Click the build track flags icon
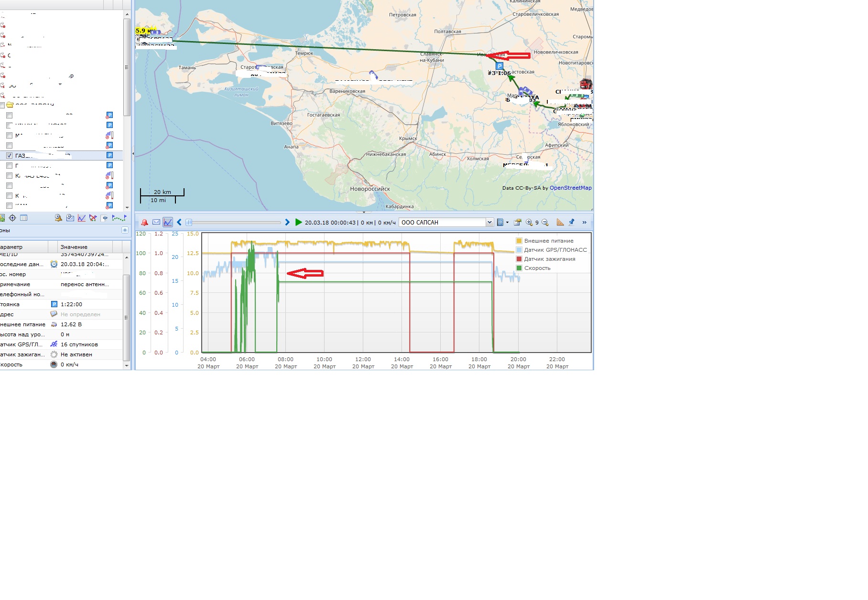868x600 pixels. [x=119, y=218]
